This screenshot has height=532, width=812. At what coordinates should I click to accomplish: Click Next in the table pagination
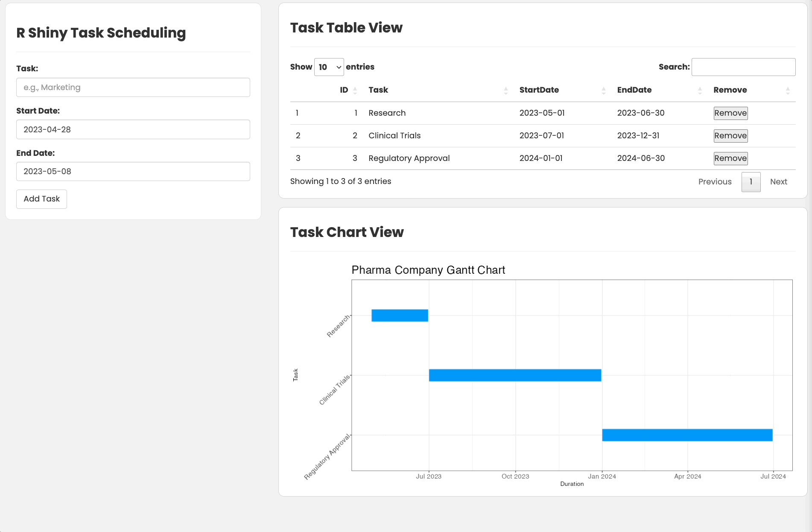[x=778, y=181]
